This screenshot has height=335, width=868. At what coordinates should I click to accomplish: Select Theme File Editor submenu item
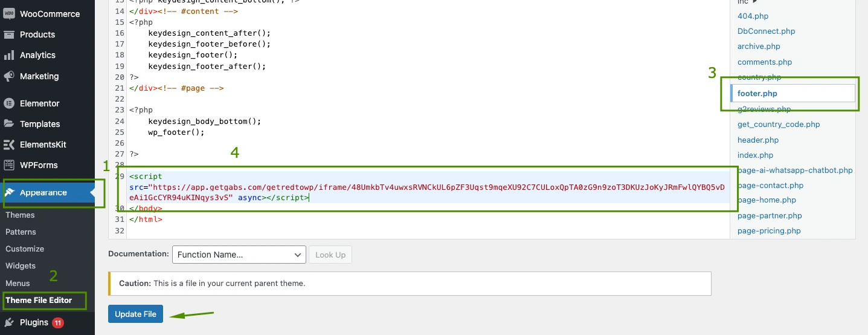pos(39,300)
